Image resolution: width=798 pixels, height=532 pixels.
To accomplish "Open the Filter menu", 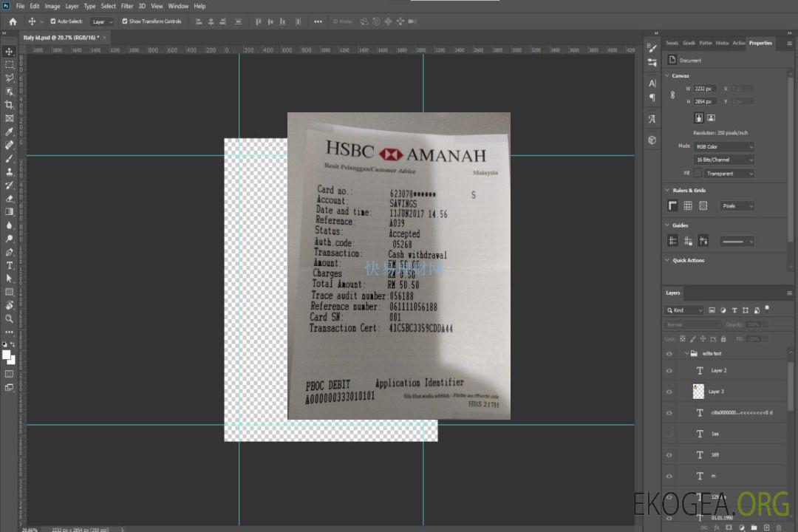I will point(127,6).
